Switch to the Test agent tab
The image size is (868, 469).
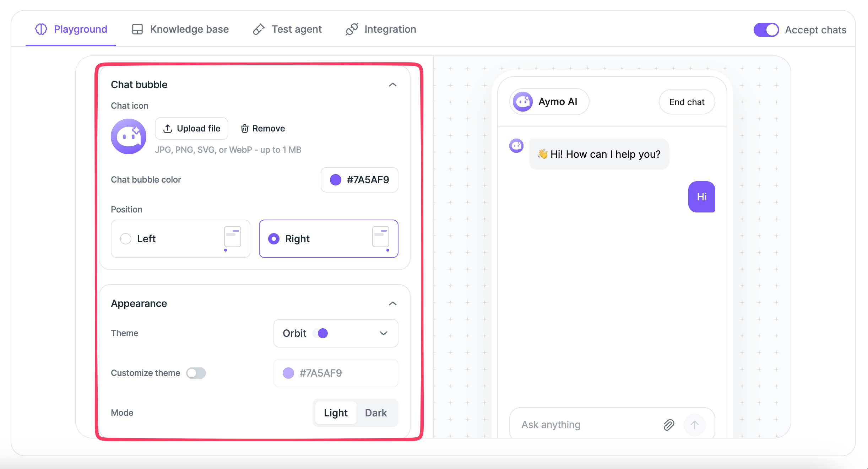[x=287, y=29]
